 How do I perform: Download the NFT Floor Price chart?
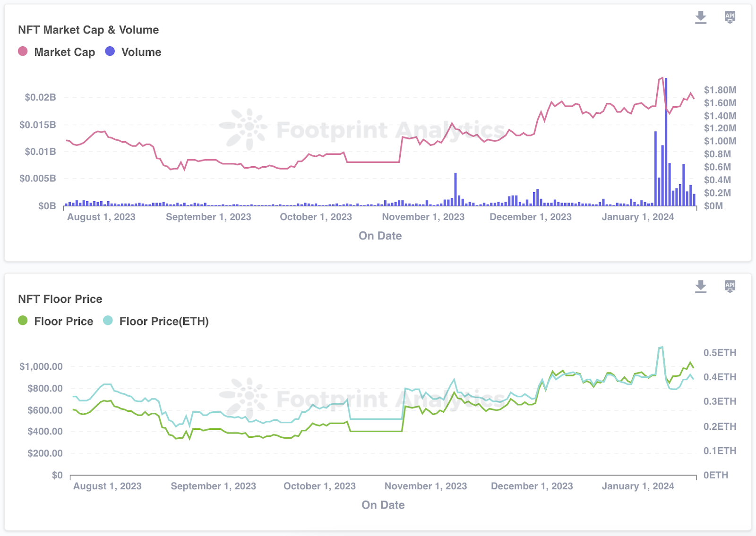(701, 286)
